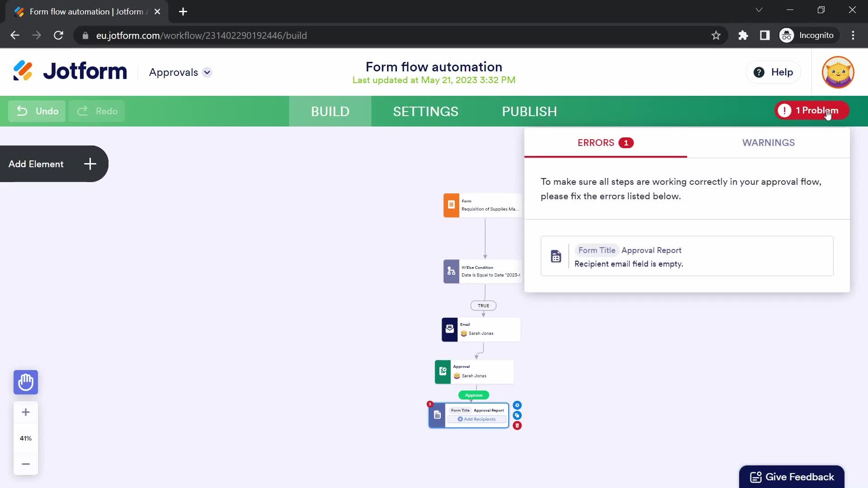
Task: Click the If/Else Condition node icon
Action: [x=451, y=271]
